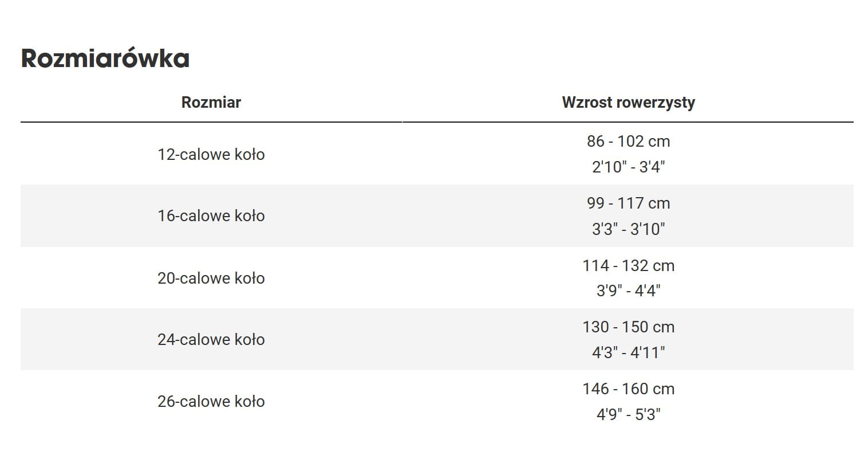
Task: Click the 4'9" - 5'3" height text
Action: point(628,414)
